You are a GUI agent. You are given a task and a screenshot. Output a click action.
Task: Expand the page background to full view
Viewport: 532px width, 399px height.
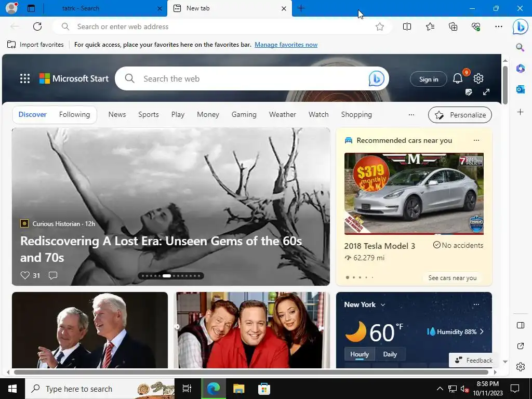486,92
